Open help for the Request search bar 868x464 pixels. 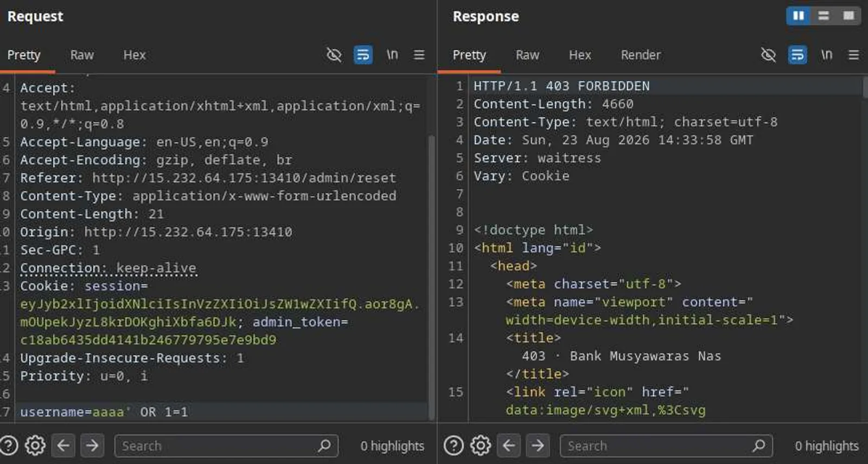point(9,446)
